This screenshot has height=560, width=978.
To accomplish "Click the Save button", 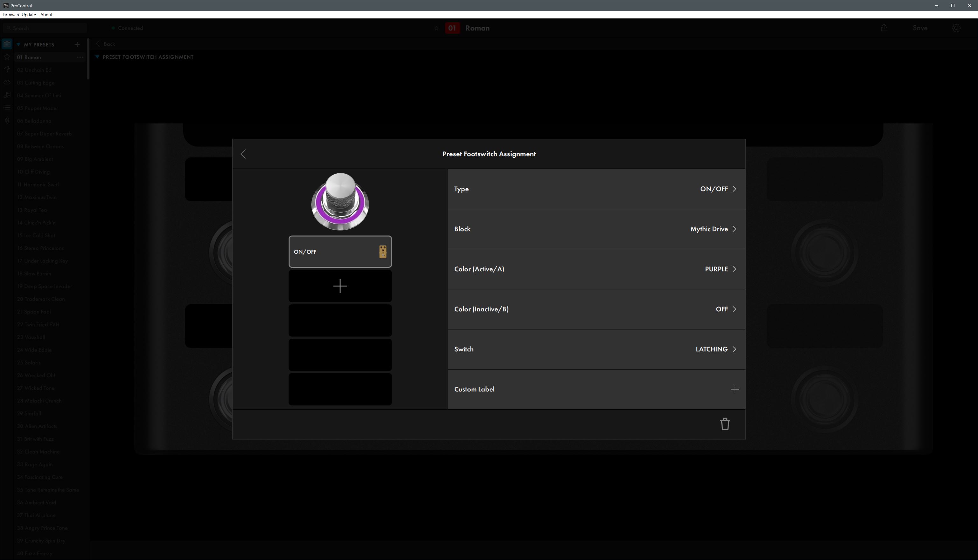I will pyautogui.click(x=920, y=28).
